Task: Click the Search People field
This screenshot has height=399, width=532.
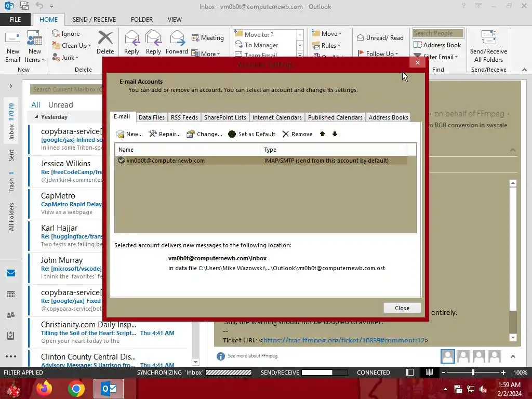Action: point(437,33)
